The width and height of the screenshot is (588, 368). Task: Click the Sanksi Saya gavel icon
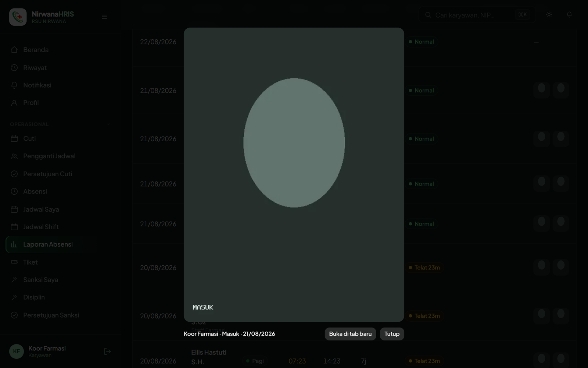[14, 280]
